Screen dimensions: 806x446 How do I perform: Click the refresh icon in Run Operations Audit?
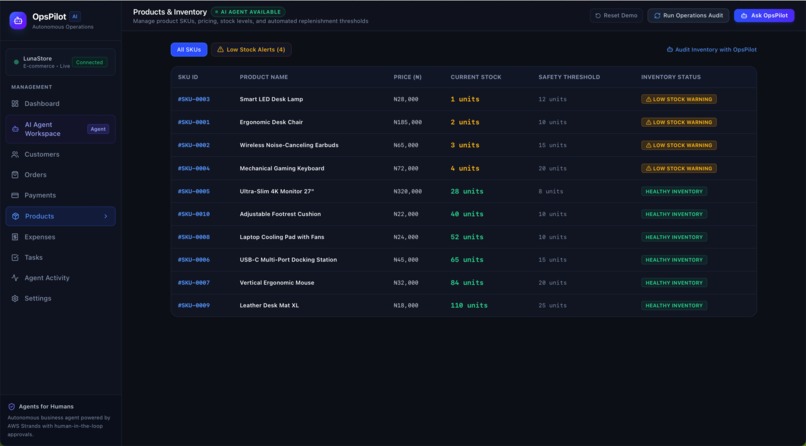(657, 16)
